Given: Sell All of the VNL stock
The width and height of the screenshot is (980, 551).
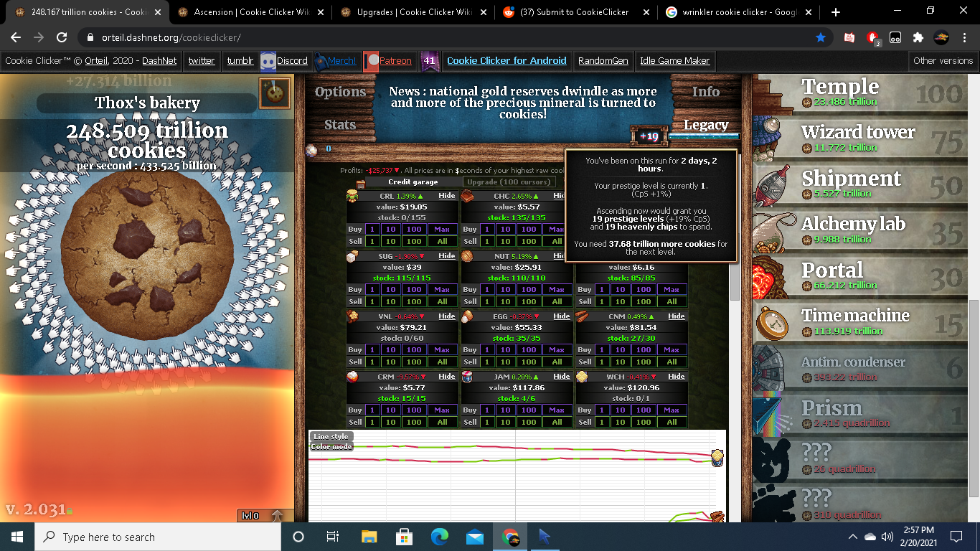Looking at the screenshot, I should (443, 362).
